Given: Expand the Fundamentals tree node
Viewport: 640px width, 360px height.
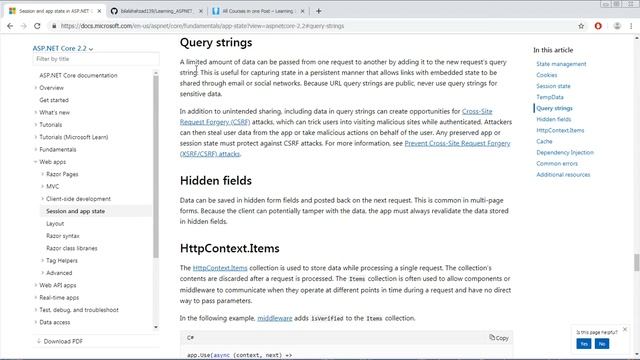Looking at the screenshot, I should pyautogui.click(x=36, y=149).
